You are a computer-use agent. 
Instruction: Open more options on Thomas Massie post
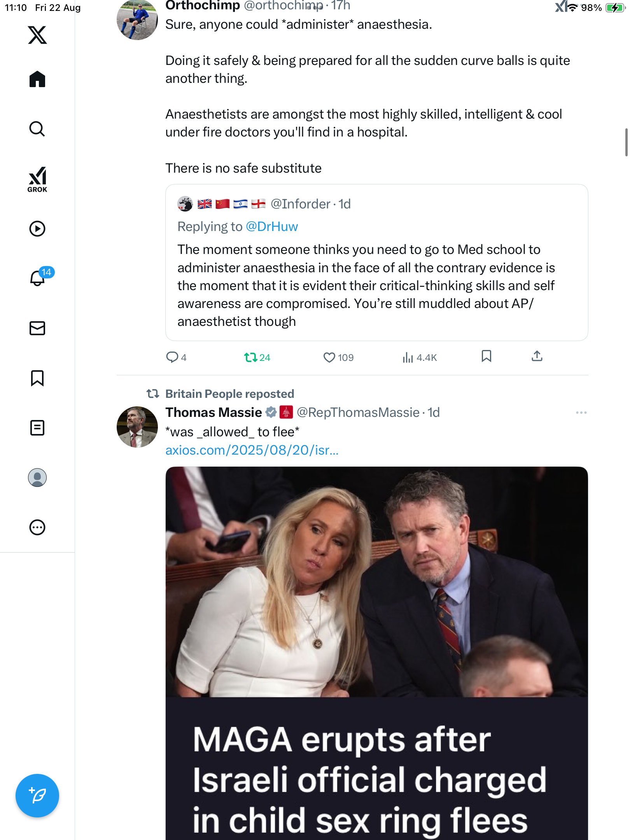coord(581,413)
